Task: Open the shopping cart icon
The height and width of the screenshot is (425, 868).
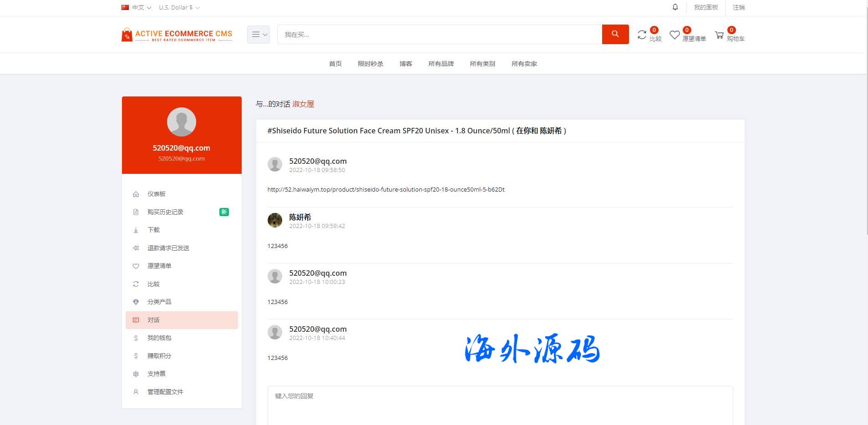Action: (x=719, y=35)
